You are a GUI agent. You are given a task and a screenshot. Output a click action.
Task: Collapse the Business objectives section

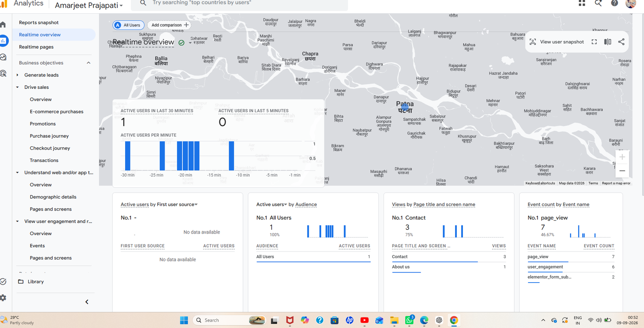pyautogui.click(x=89, y=63)
